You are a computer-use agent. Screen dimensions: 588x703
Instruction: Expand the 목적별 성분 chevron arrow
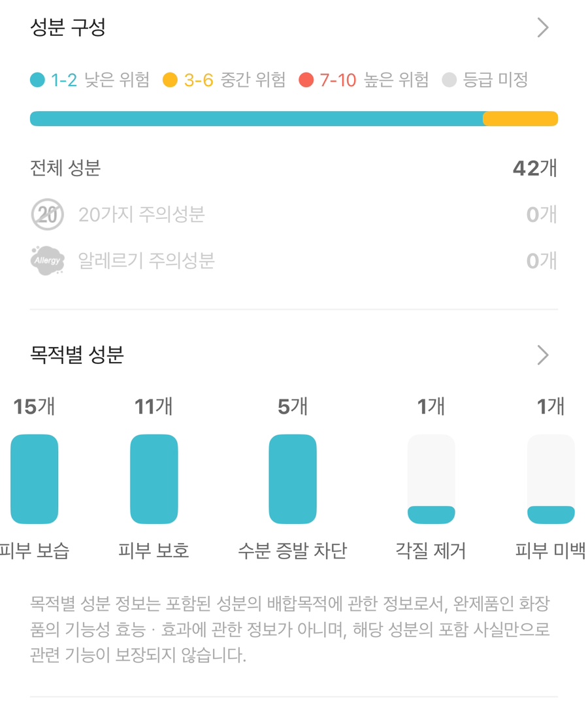[x=543, y=355]
